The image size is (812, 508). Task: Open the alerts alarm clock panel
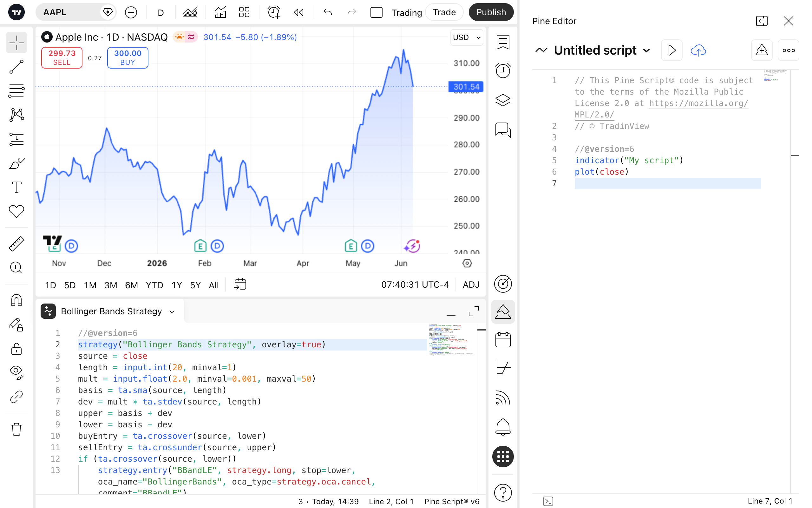click(x=503, y=70)
